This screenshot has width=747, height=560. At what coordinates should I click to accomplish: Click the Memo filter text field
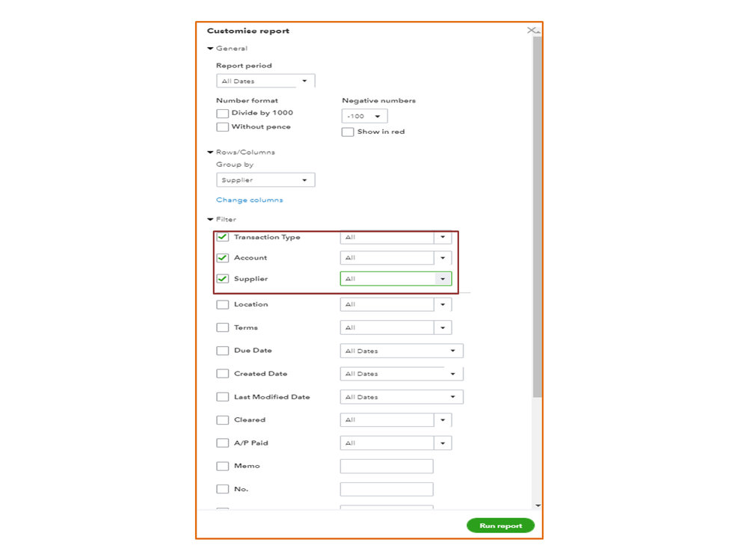click(387, 467)
